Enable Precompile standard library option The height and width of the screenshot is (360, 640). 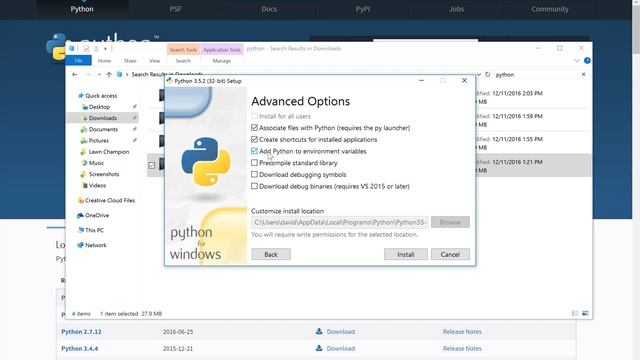tap(254, 162)
